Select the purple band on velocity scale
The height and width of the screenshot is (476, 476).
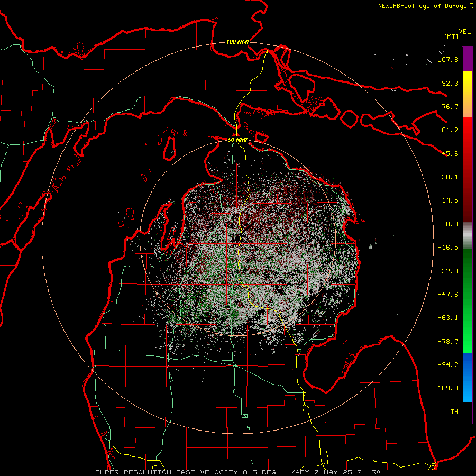point(467,59)
